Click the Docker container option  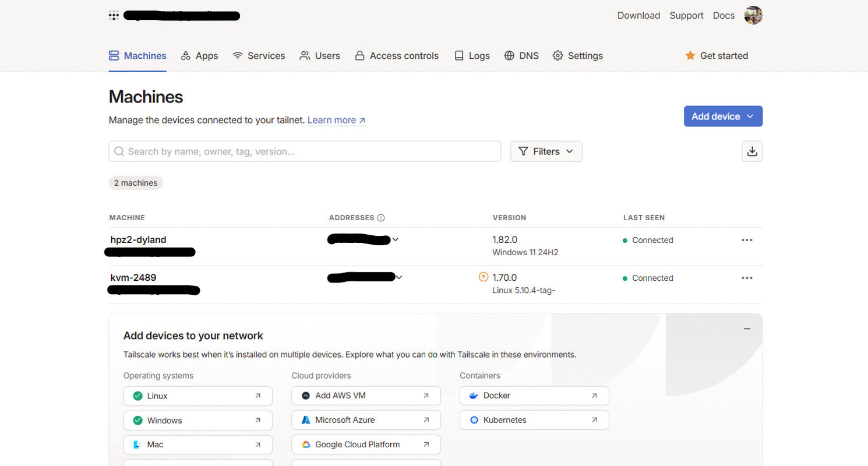(534, 396)
